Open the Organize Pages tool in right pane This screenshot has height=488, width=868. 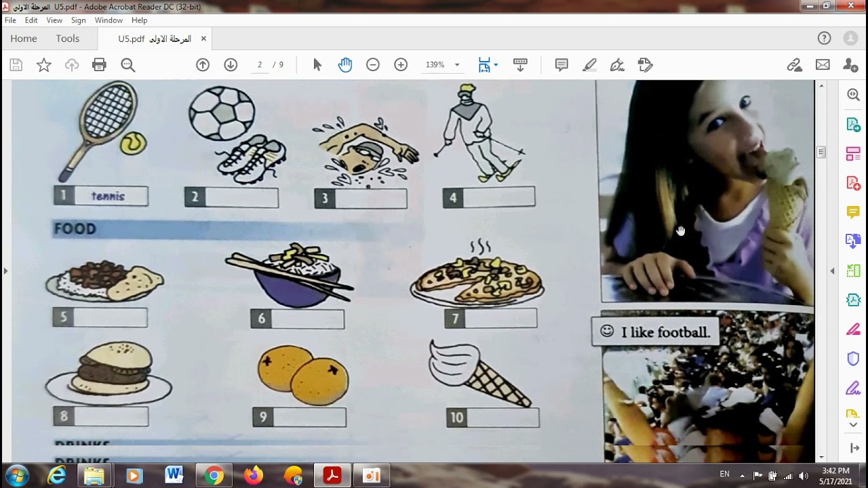point(854,154)
